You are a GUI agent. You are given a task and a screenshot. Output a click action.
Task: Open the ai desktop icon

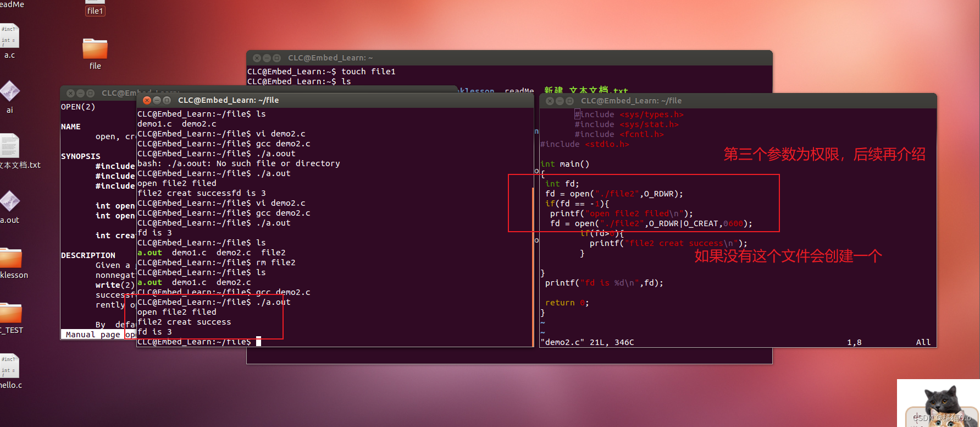tap(9, 96)
